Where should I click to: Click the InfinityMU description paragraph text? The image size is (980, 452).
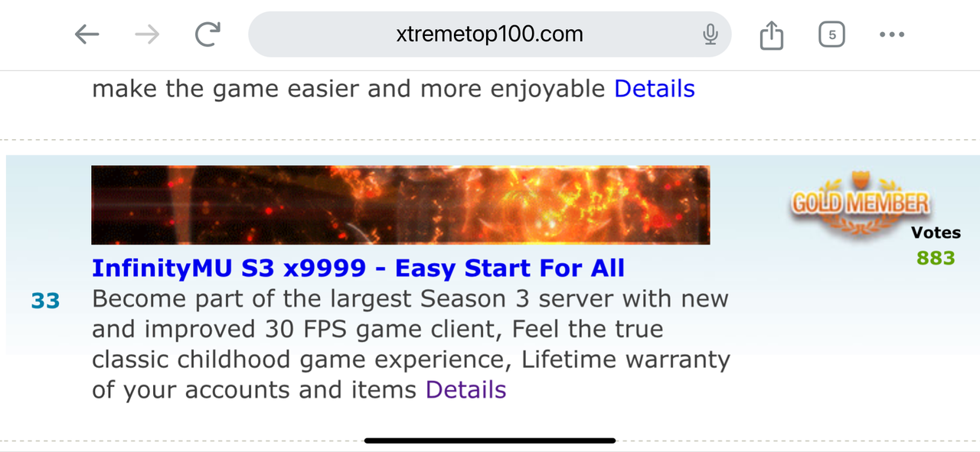[411, 344]
